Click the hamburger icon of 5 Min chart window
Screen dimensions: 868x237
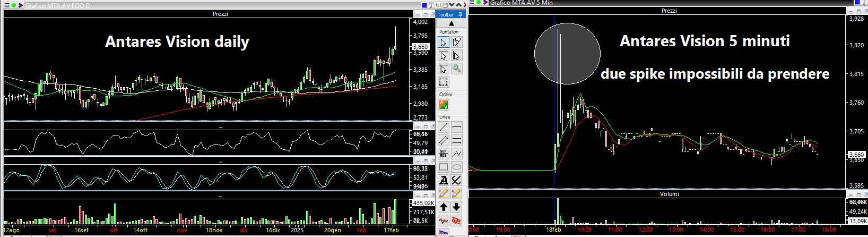[471, 2]
